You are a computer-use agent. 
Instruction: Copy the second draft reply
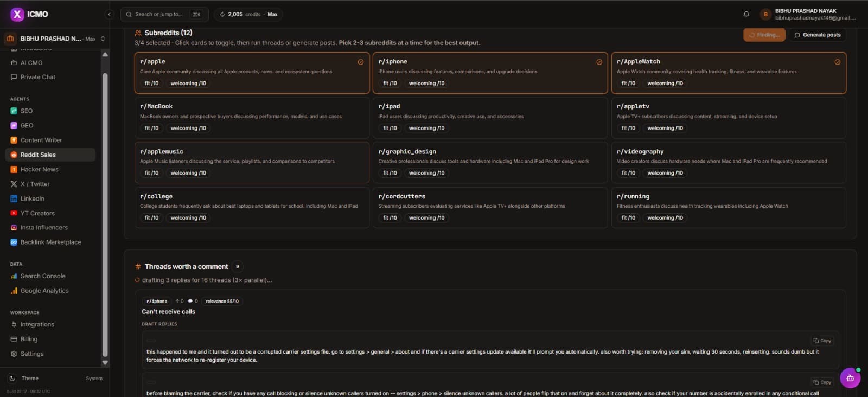click(x=822, y=382)
